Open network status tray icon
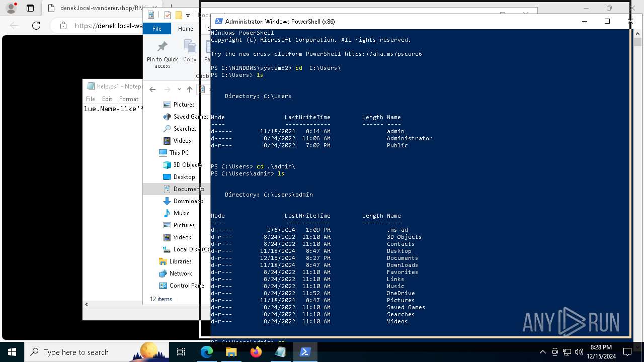This screenshot has width=644, height=362. coord(567,352)
